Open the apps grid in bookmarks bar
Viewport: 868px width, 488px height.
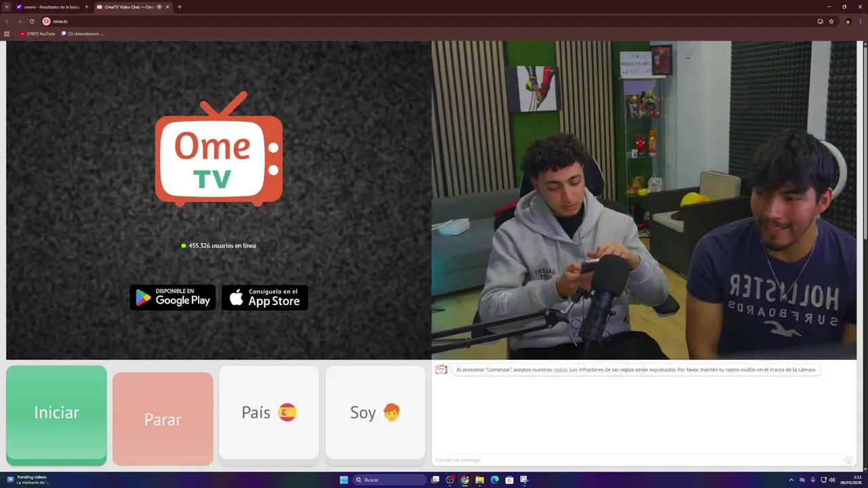[x=7, y=33]
